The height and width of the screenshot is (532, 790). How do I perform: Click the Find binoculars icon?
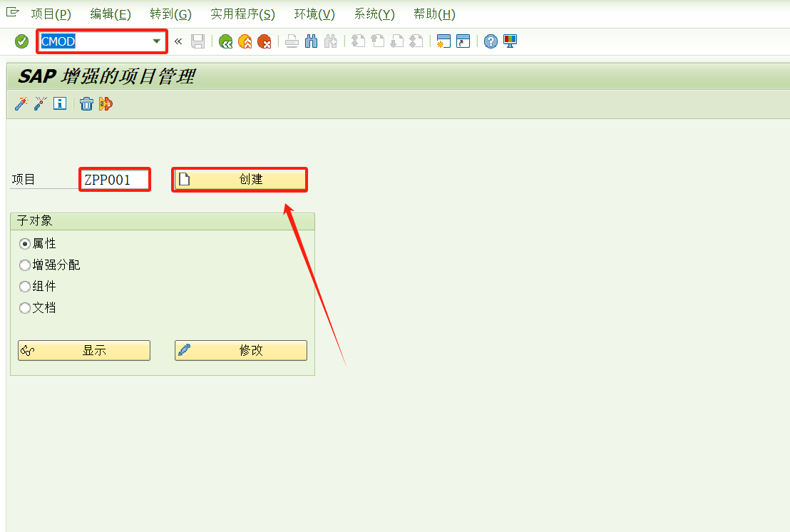coord(312,41)
